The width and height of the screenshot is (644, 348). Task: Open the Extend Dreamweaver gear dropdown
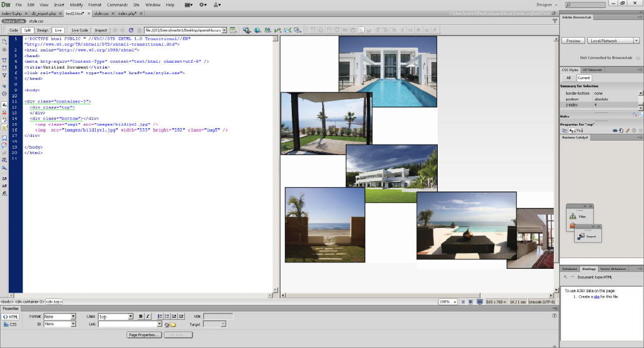coord(203,5)
